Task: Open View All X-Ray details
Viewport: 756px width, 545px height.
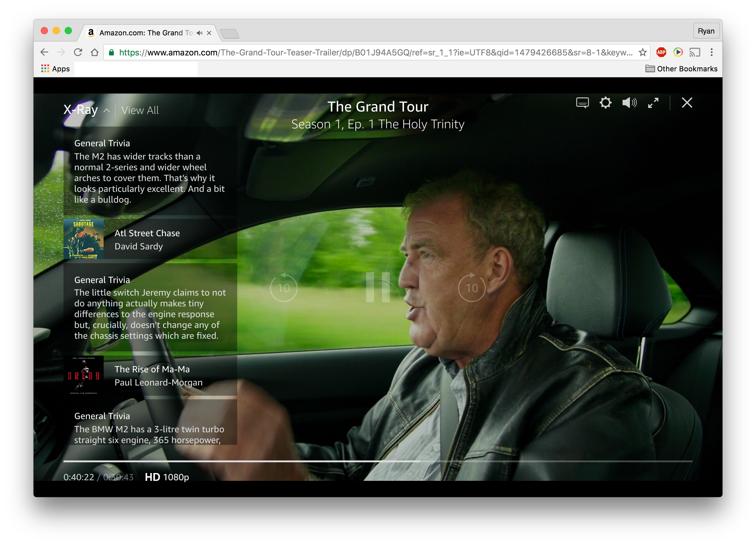Action: (140, 110)
